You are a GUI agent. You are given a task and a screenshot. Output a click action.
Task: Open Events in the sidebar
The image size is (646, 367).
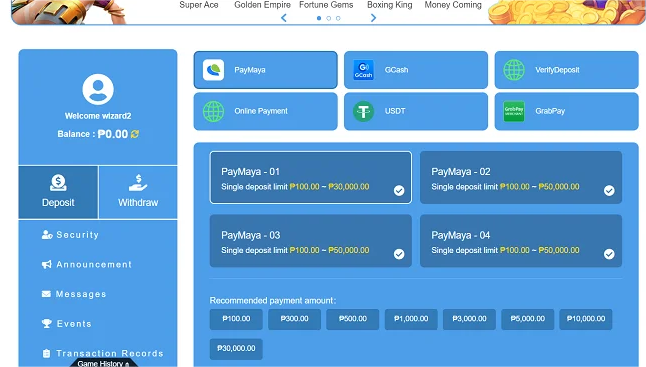[x=66, y=324]
